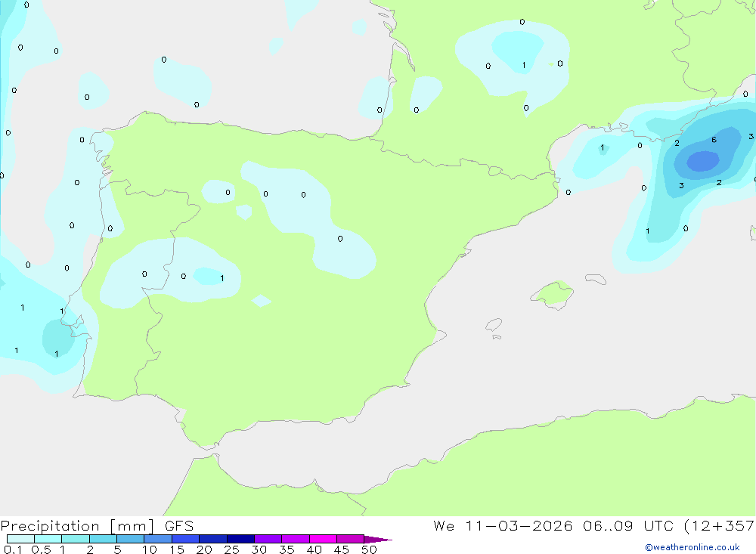Click the legend value label '50'
The height and width of the screenshot is (554, 756).
coord(369,549)
